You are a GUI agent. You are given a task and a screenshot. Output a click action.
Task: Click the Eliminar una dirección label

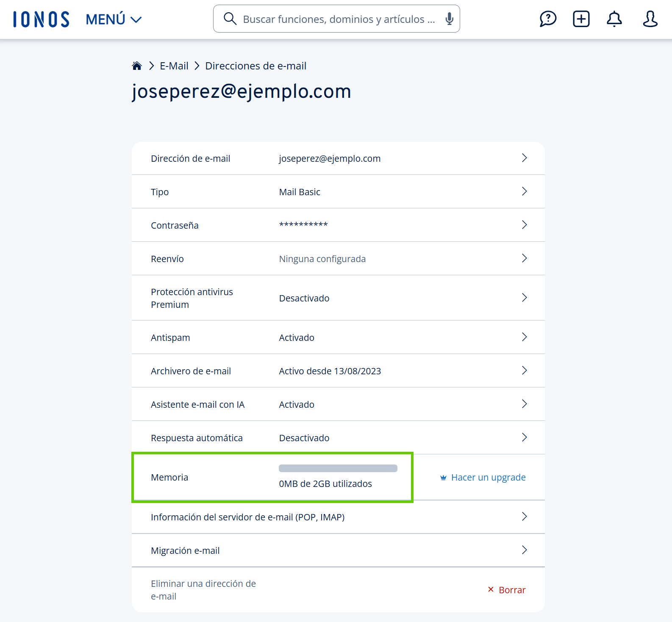pos(203,590)
